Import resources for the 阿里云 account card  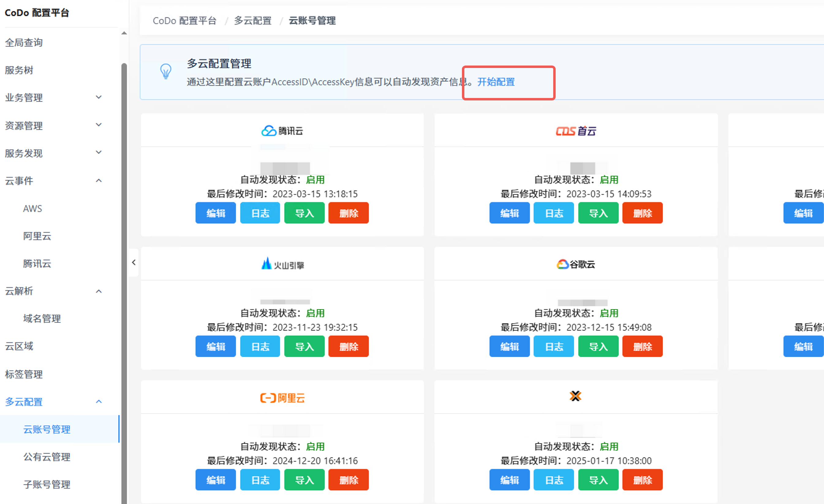[x=304, y=480]
